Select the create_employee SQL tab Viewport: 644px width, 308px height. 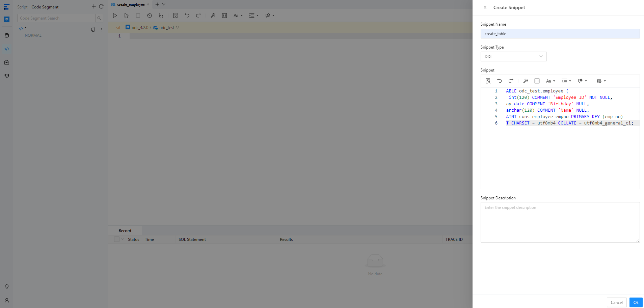click(x=131, y=4)
